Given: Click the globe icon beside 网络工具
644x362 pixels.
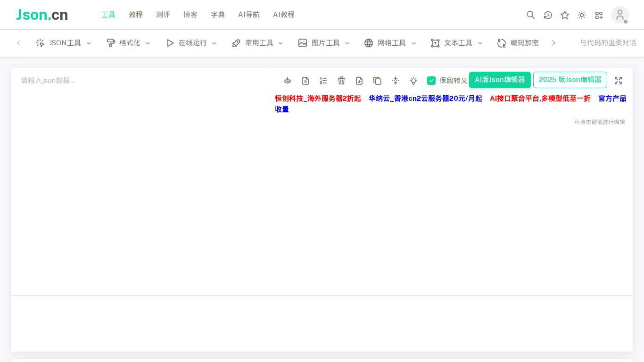Looking at the screenshot, I should (x=369, y=43).
